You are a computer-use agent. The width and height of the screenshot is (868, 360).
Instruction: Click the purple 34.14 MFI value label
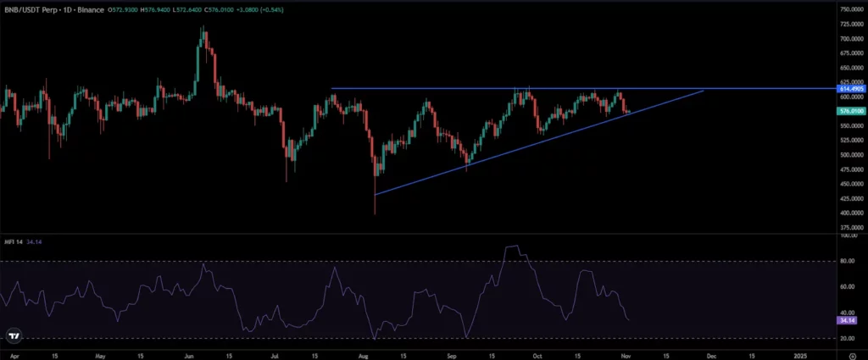pyautogui.click(x=847, y=320)
